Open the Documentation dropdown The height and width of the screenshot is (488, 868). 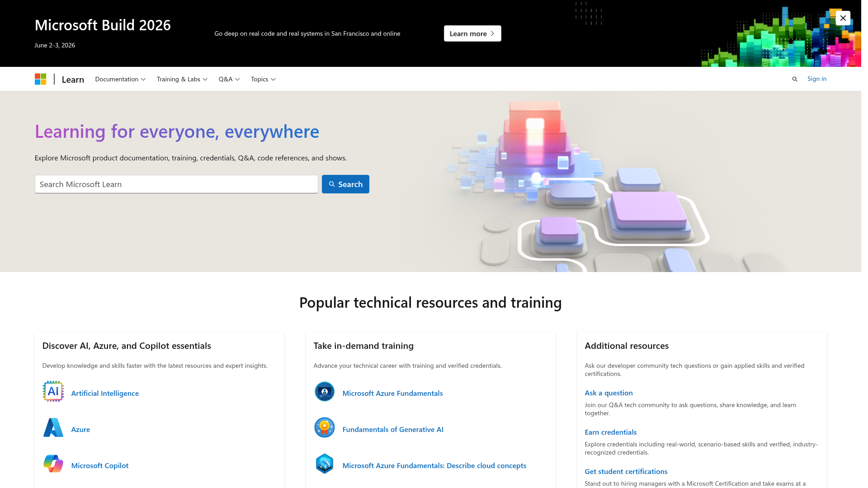(120, 79)
